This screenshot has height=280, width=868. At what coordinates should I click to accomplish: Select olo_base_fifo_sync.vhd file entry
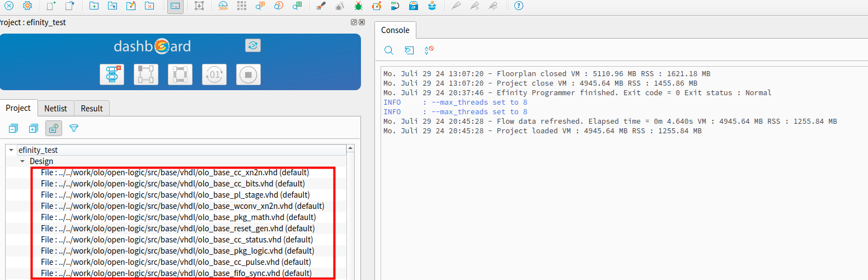coord(176,273)
